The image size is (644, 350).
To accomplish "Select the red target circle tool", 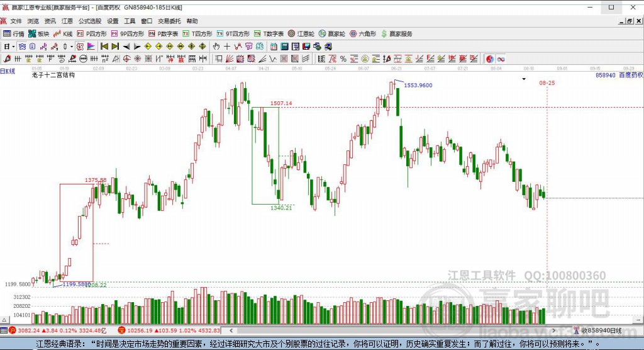I will (x=126, y=59).
